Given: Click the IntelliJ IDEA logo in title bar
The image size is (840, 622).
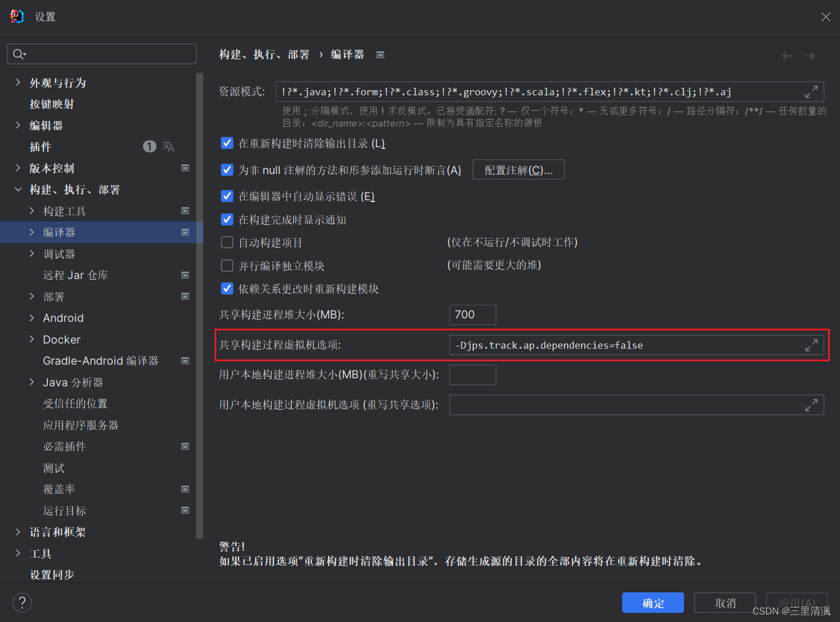Looking at the screenshot, I should (x=17, y=17).
